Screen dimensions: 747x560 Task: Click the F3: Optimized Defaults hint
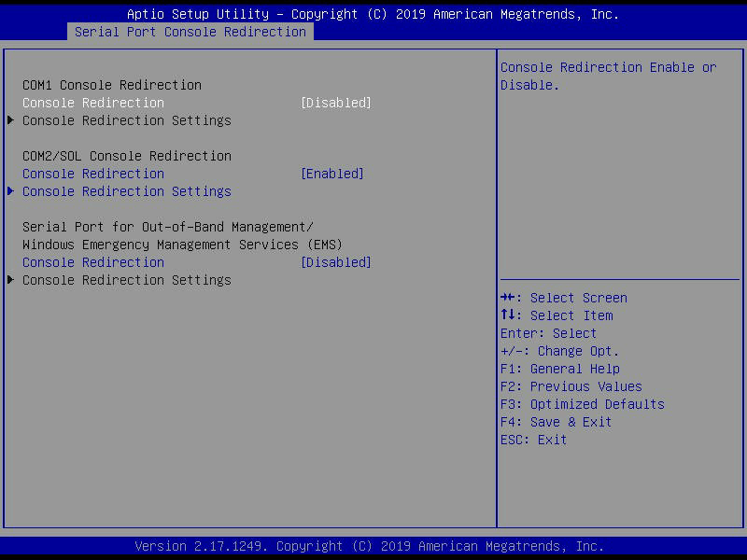[582, 404]
